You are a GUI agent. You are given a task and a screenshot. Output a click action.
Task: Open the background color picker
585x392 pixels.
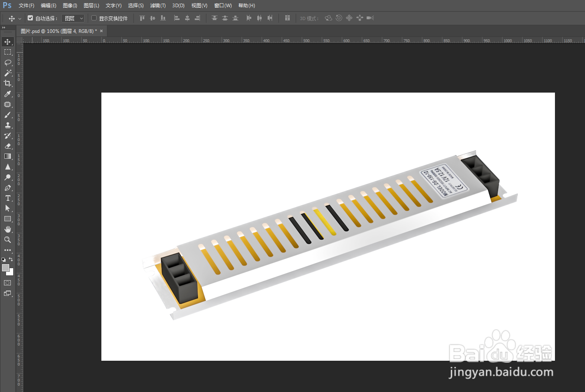[11, 273]
